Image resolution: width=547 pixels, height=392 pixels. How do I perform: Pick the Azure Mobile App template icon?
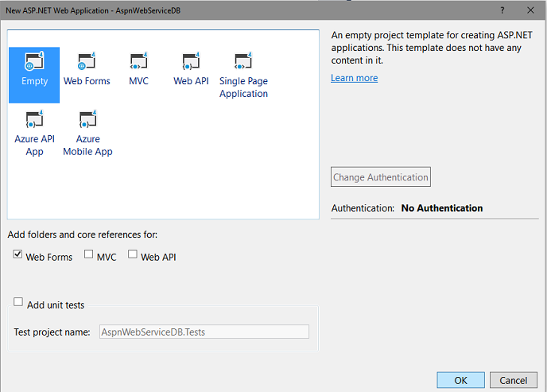(87, 119)
